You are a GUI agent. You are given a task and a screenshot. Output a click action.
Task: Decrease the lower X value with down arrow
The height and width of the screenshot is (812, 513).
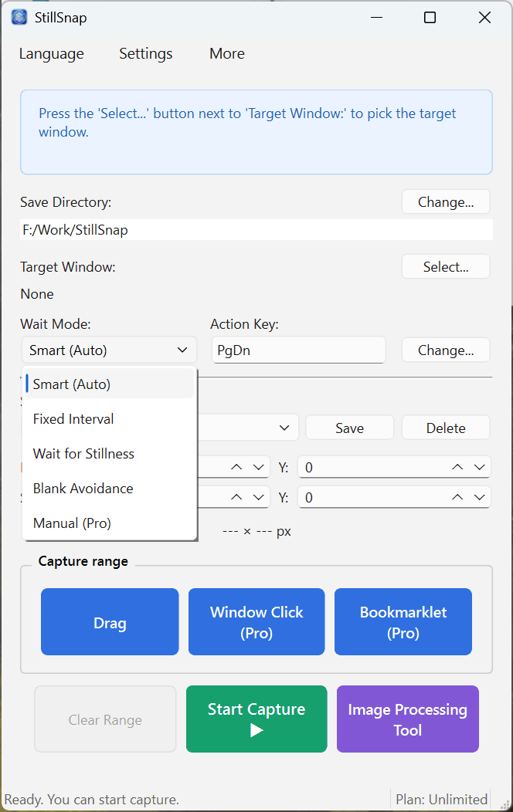[259, 497]
